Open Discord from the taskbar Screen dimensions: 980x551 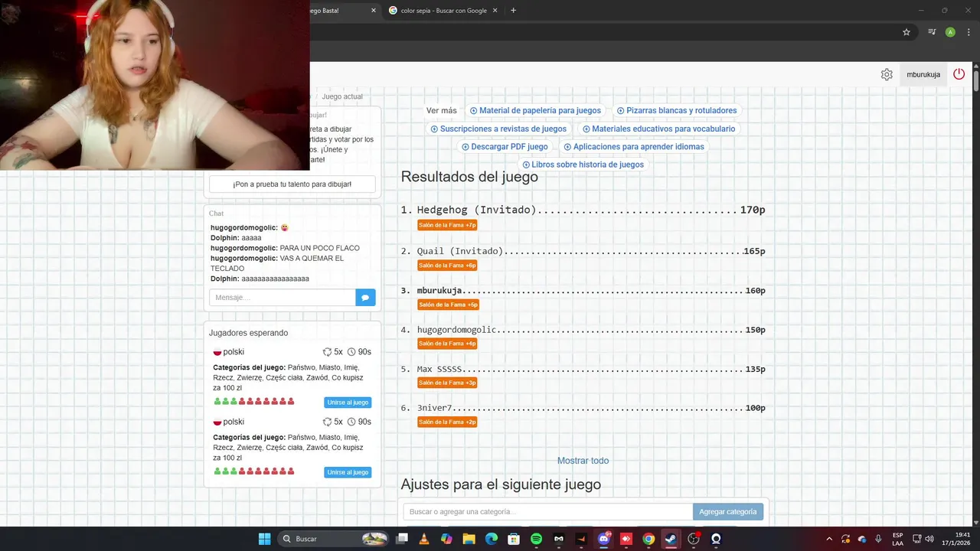604,539
